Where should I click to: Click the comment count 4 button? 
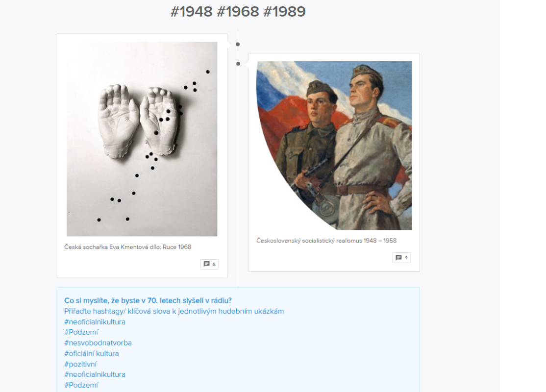point(401,258)
